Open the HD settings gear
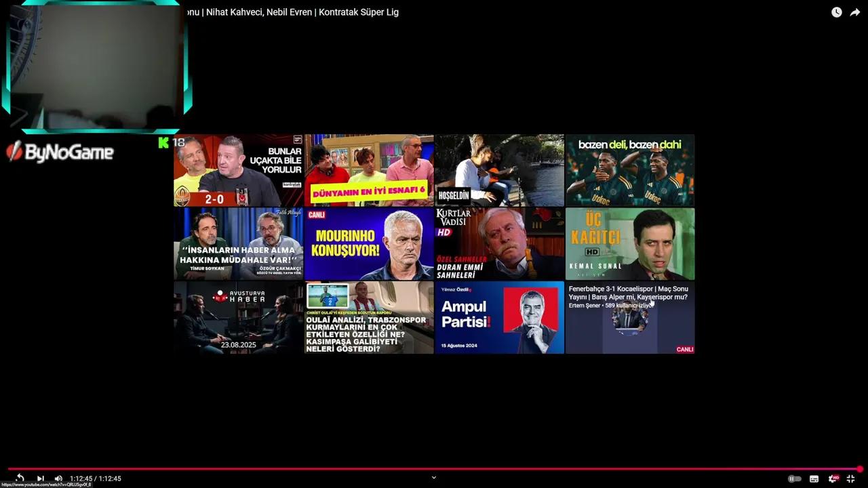 point(833,479)
